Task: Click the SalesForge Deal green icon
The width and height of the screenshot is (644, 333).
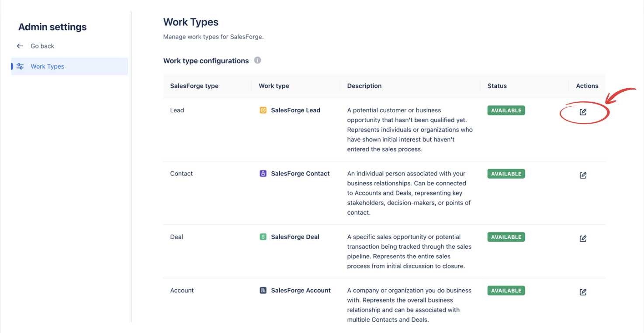Action: [x=263, y=237]
